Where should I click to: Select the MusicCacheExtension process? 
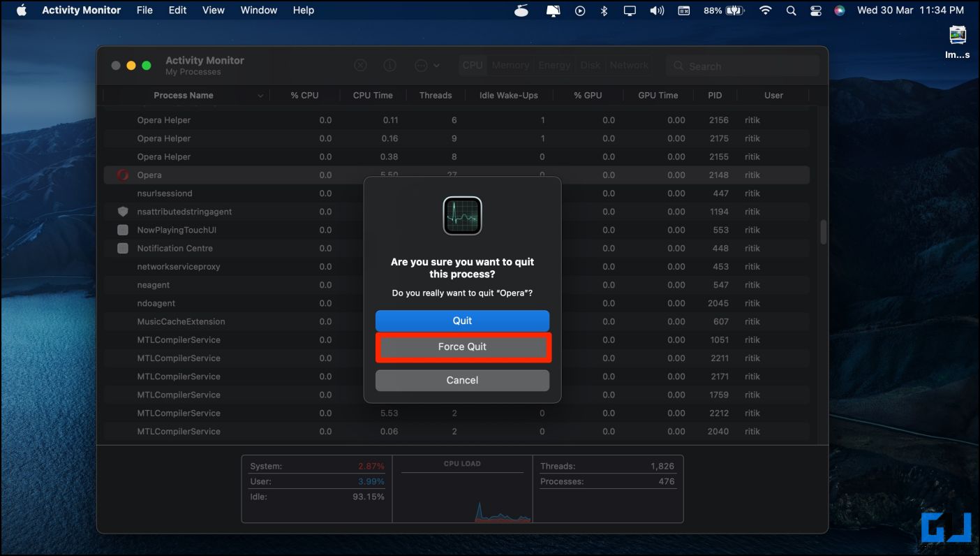pos(456,321)
